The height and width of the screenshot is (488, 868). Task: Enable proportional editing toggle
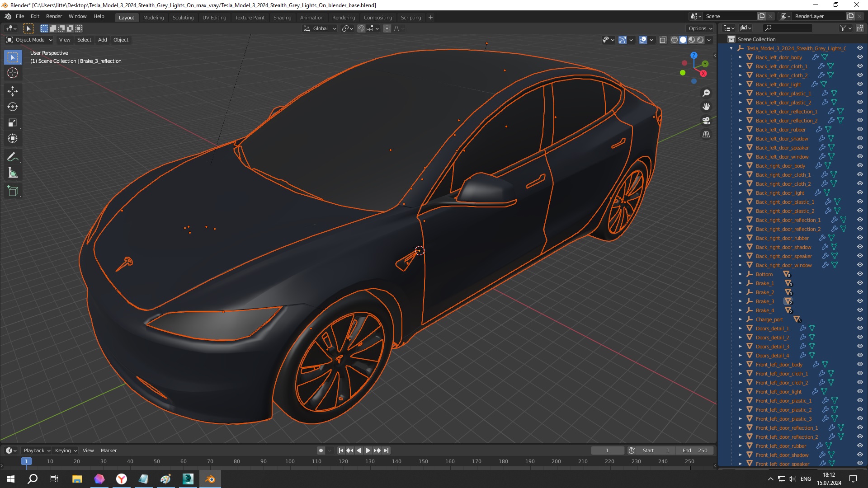[387, 28]
